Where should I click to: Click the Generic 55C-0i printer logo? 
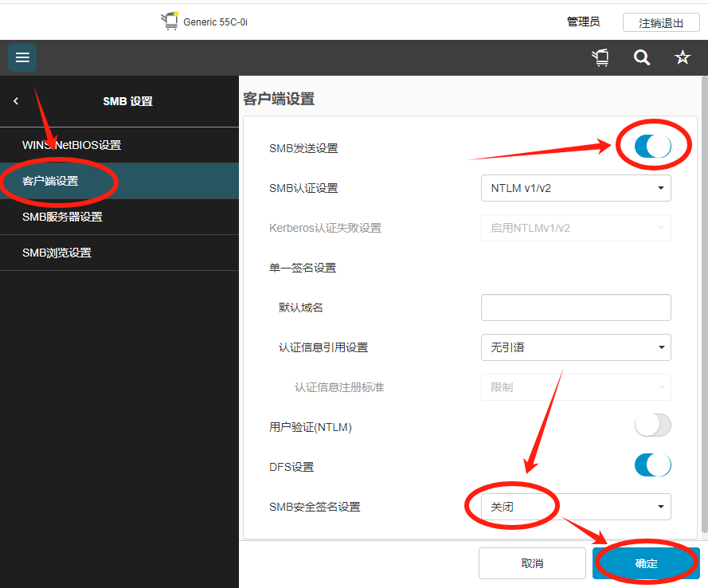(170, 22)
